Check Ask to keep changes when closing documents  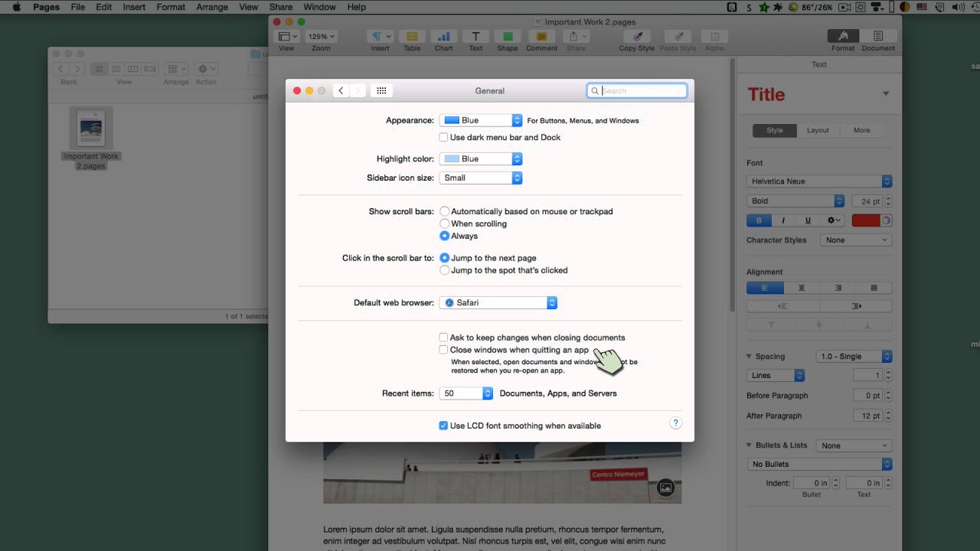coord(443,337)
